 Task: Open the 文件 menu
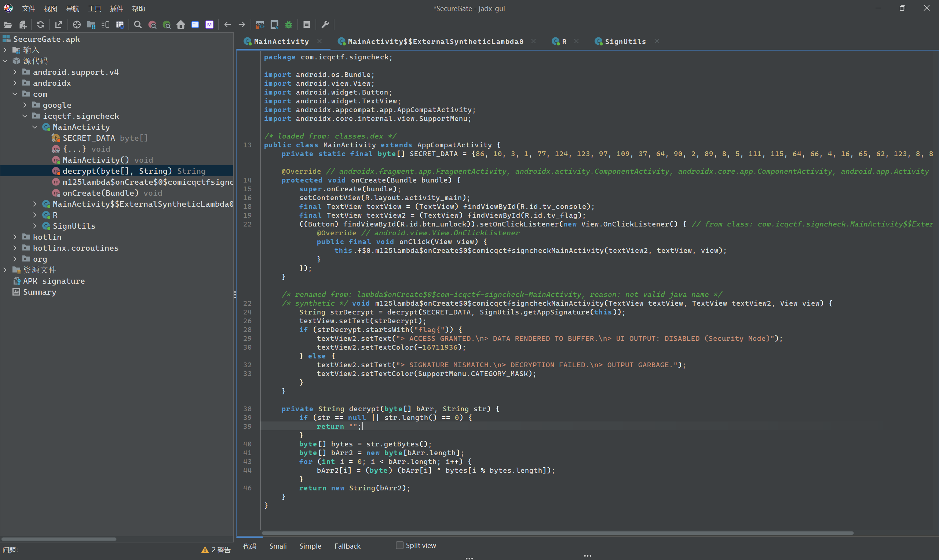coord(29,8)
